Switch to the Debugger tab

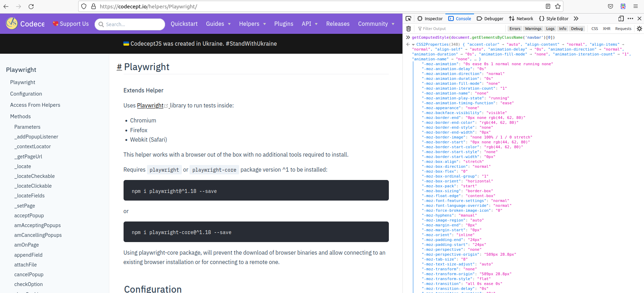(x=490, y=18)
